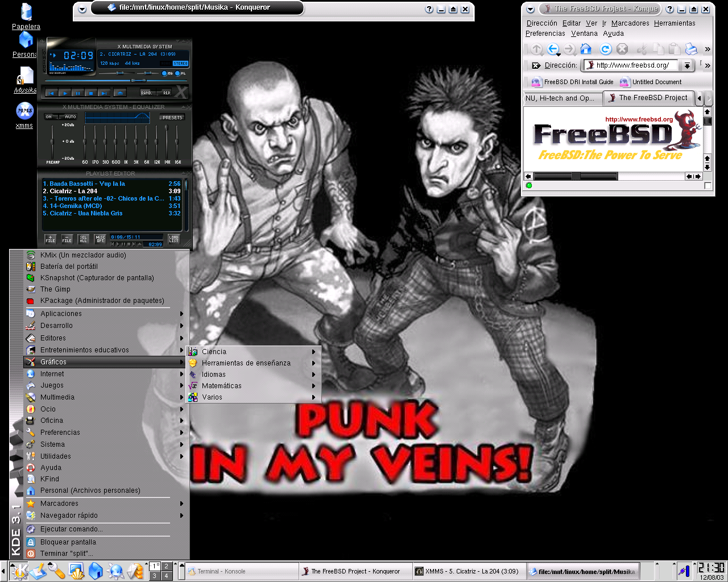Clear the Dirección location bar in Konqueror
The width and height of the screenshot is (728, 582).
[x=536, y=65]
